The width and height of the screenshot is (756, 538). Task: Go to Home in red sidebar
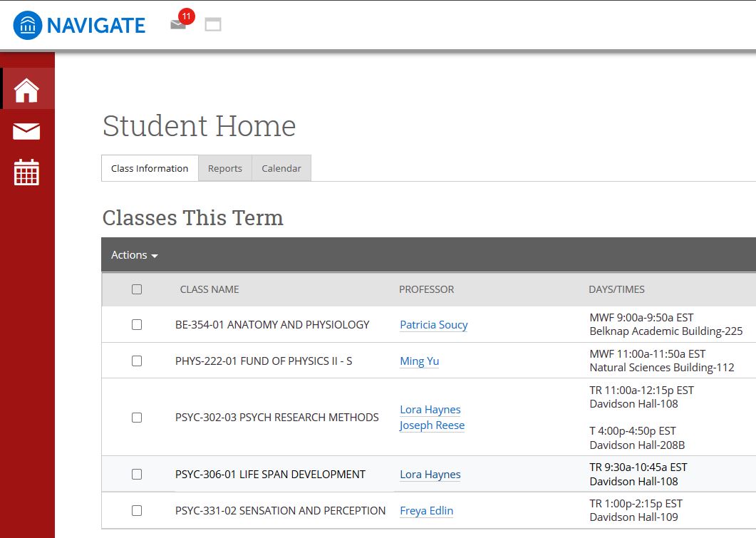pos(27,90)
